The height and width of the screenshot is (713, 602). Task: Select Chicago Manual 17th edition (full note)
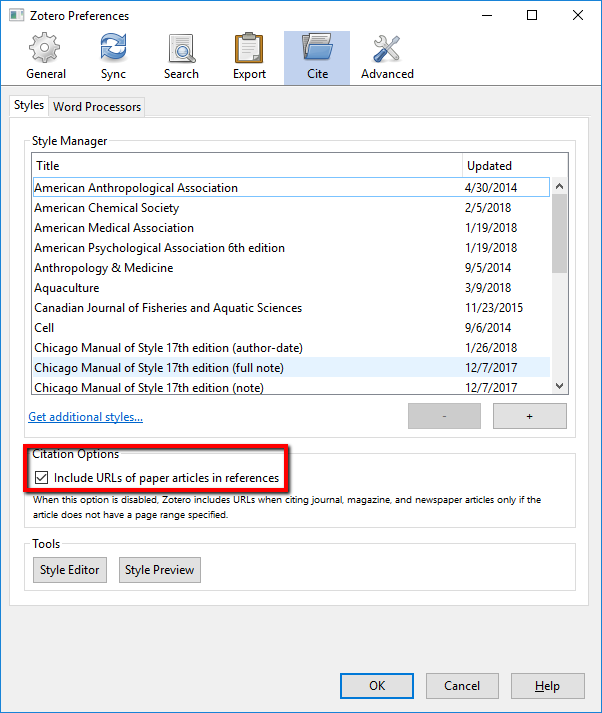click(x=291, y=367)
